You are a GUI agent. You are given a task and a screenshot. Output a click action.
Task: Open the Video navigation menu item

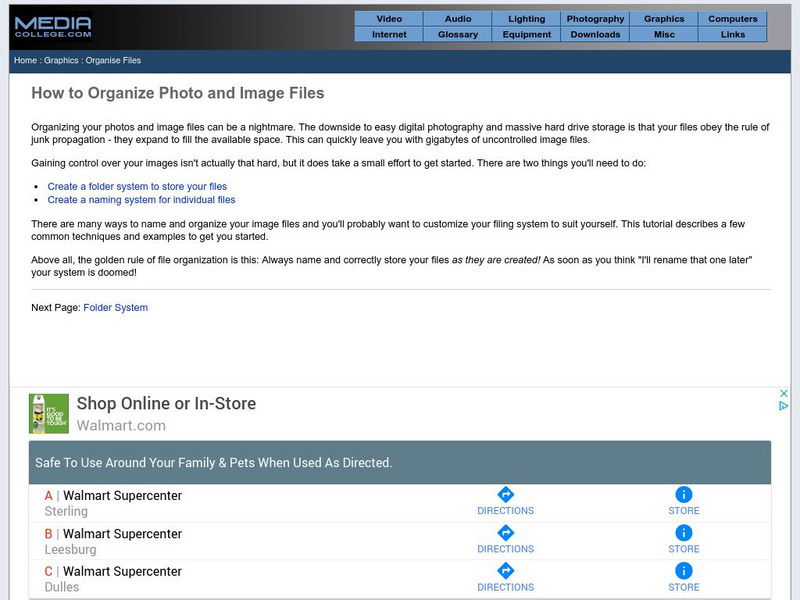(x=389, y=19)
